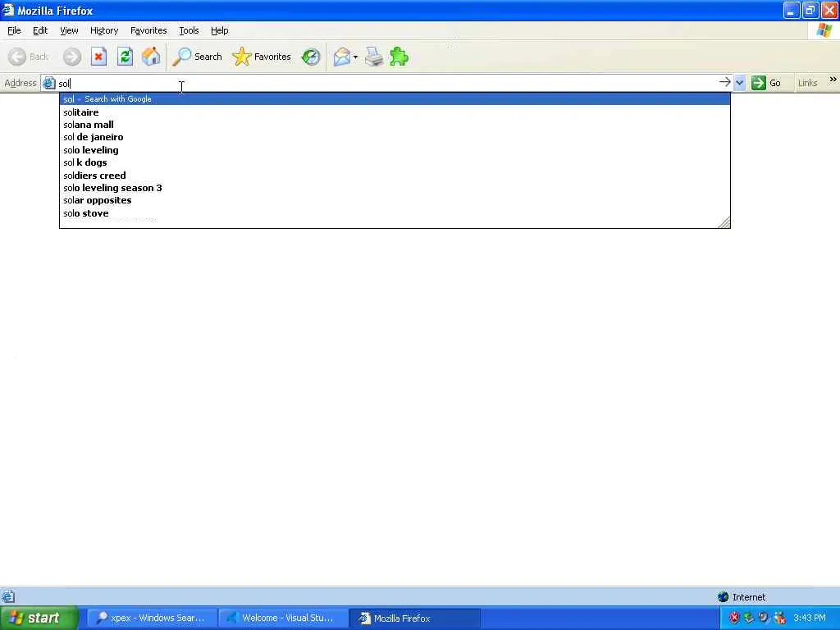Choose the 'solo leveling' suggestion

pos(395,150)
